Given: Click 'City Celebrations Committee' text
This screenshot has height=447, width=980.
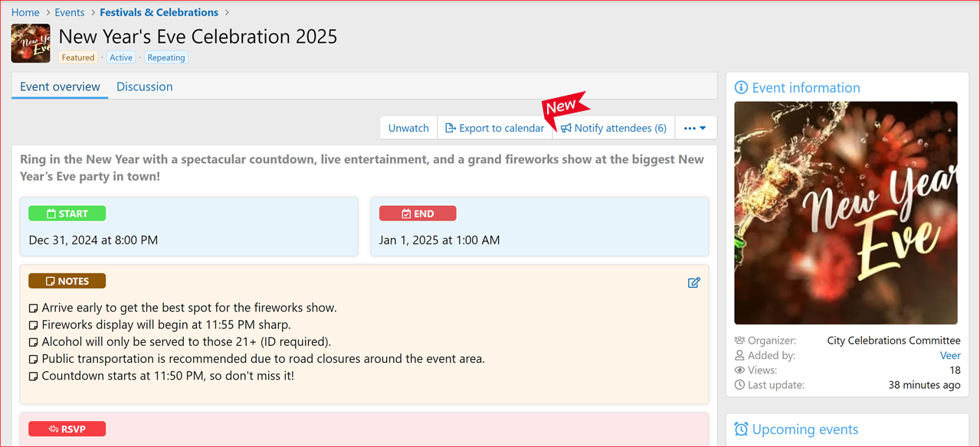Looking at the screenshot, I should pyautogui.click(x=893, y=341).
